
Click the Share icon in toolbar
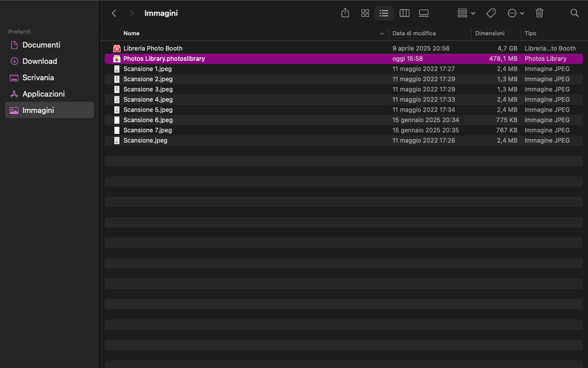coord(345,13)
